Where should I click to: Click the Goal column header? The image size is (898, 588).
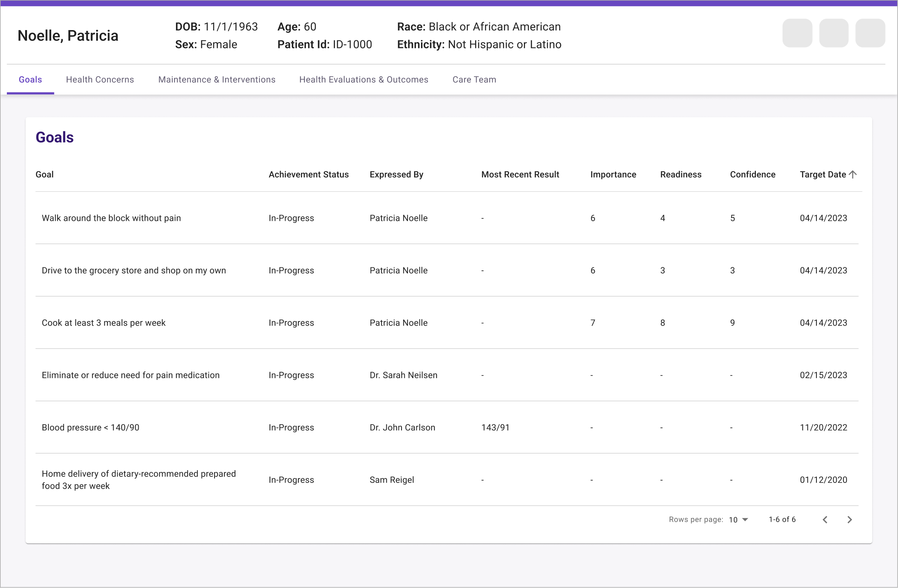(x=45, y=174)
